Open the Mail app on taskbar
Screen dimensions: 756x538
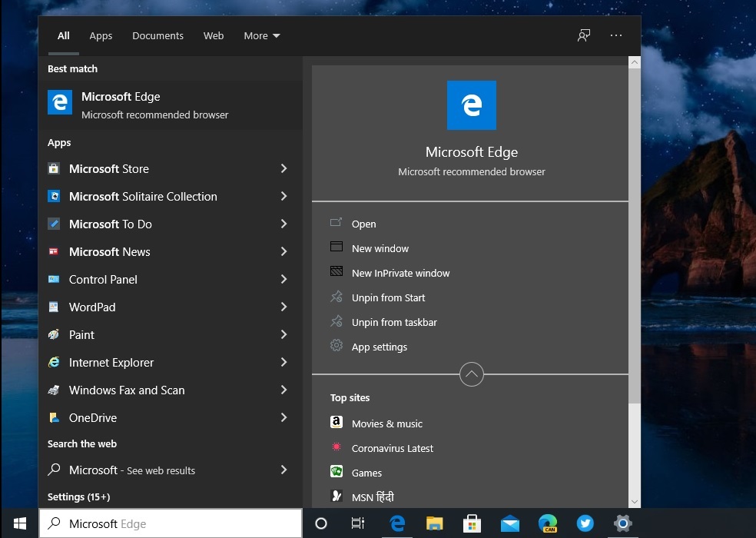pyautogui.click(x=509, y=523)
